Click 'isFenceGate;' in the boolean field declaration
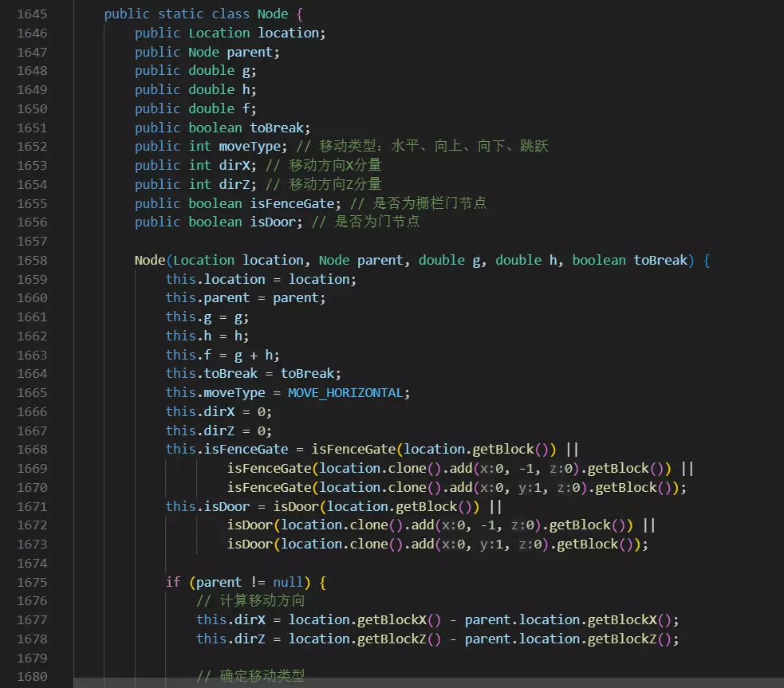The width and height of the screenshot is (784, 688). 296,203
